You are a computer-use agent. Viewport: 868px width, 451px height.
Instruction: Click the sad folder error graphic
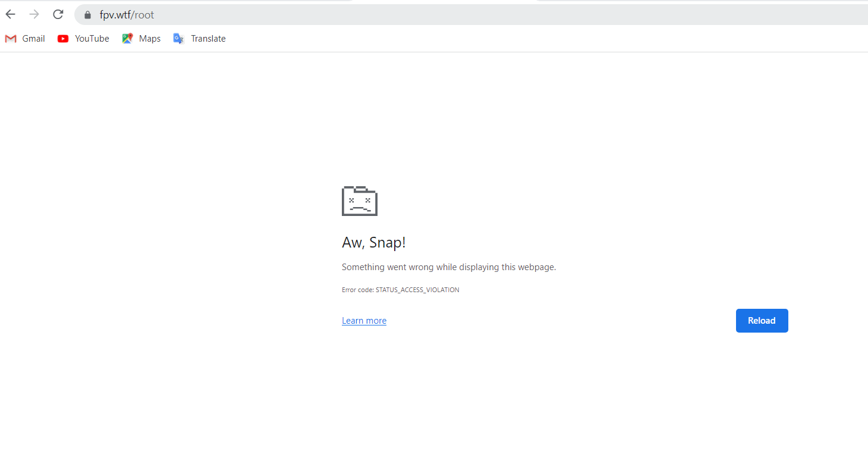(x=359, y=201)
